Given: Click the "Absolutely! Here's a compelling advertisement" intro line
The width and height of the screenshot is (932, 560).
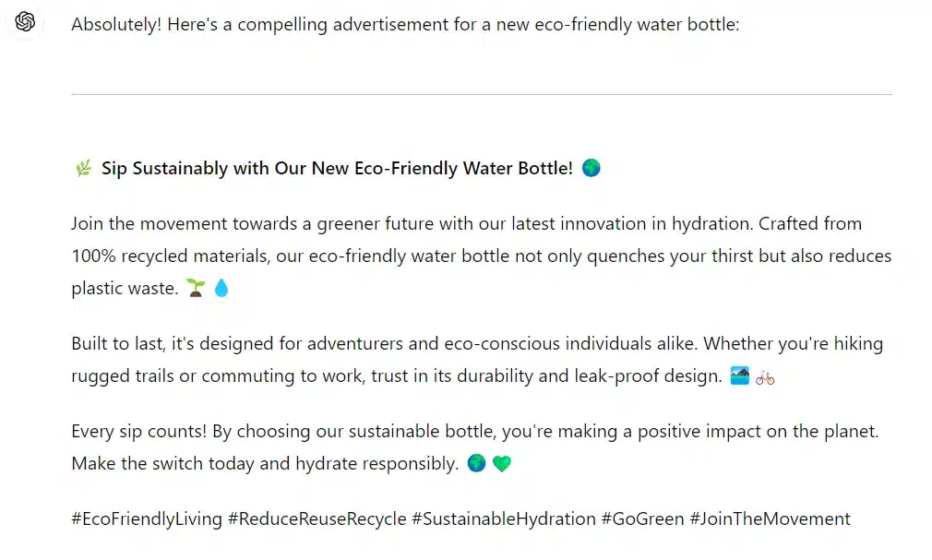Looking at the screenshot, I should click(x=405, y=25).
